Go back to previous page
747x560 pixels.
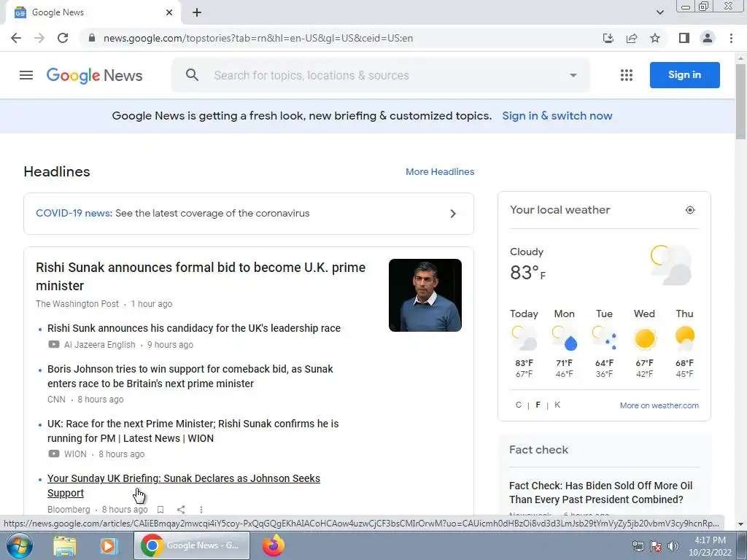(x=16, y=38)
